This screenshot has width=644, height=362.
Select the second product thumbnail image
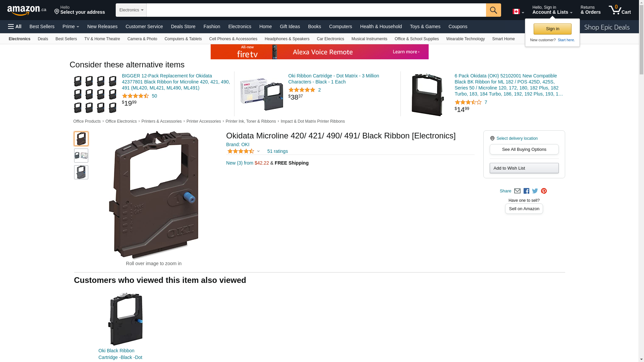click(x=81, y=156)
